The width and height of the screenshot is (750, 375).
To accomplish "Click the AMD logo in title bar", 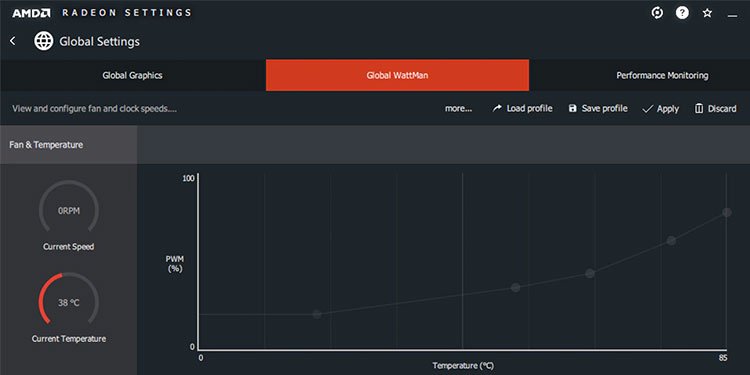I will tap(32, 13).
